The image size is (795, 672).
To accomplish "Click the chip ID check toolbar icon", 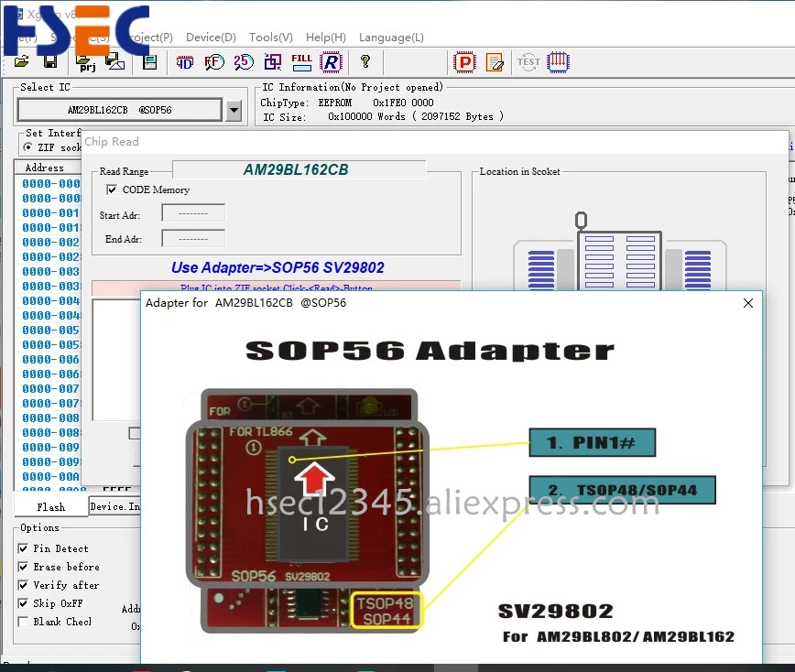I will click(185, 62).
